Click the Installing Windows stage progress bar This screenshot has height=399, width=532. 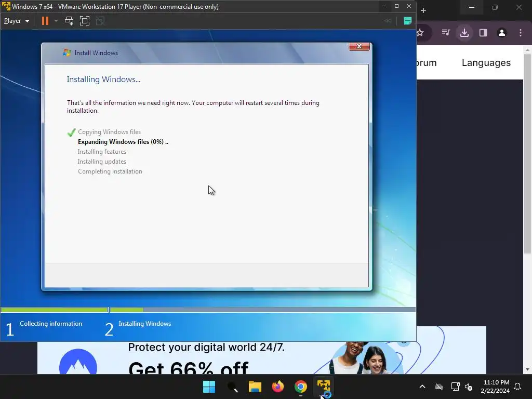[262, 310]
